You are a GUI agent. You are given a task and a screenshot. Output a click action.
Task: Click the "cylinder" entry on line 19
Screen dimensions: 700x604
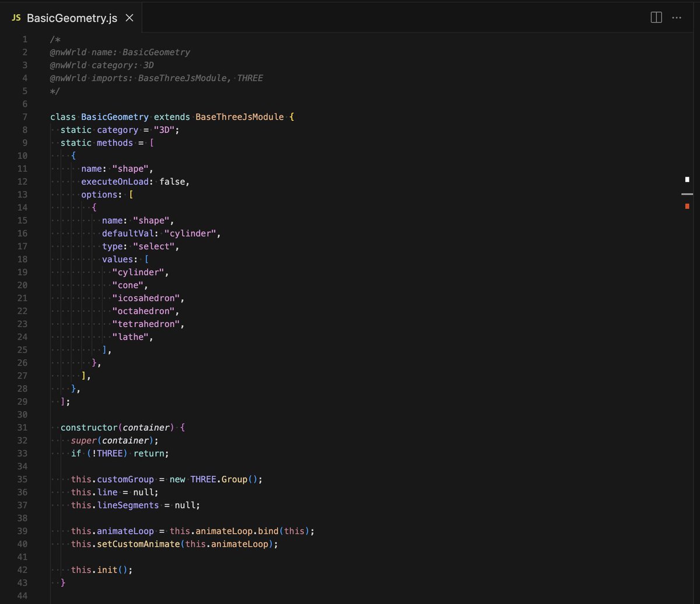click(x=138, y=272)
